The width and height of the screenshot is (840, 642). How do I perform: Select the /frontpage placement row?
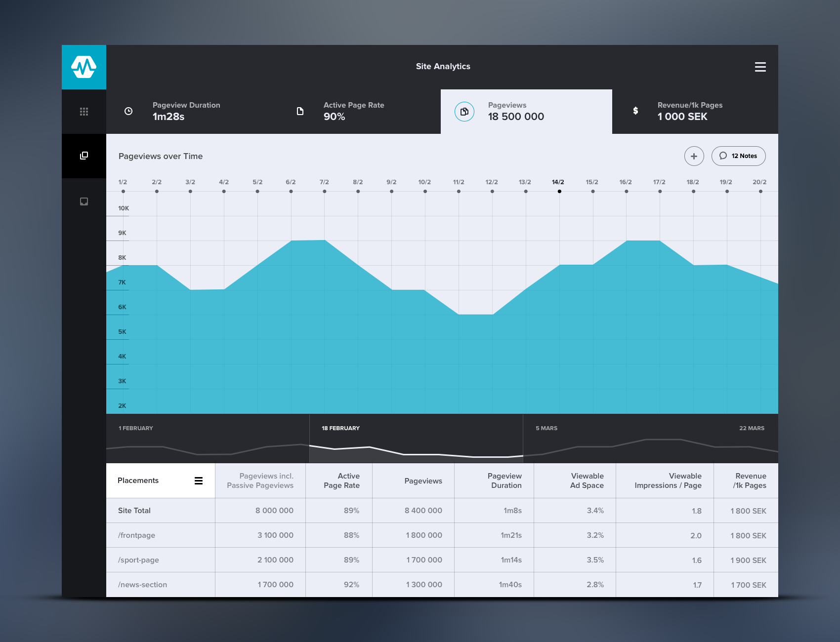[x=137, y=535]
